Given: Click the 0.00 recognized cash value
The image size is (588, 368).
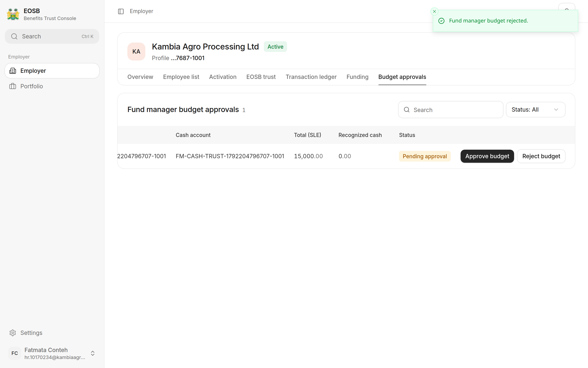Looking at the screenshot, I should pos(345,156).
